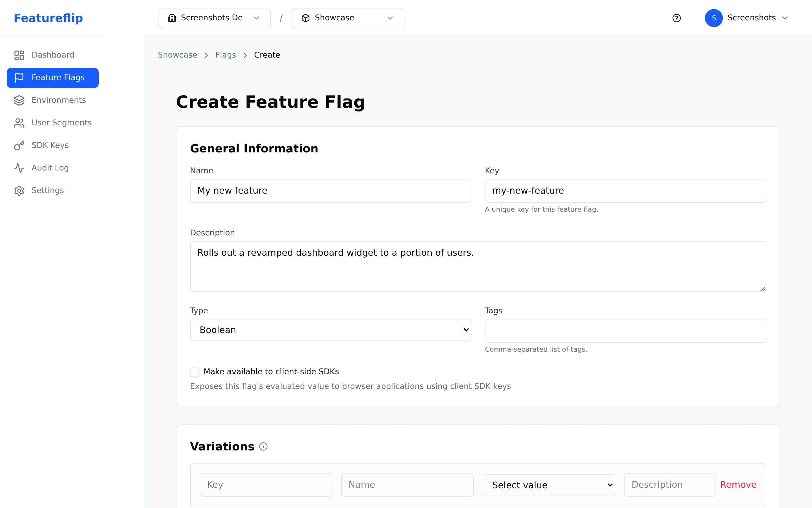This screenshot has height=508, width=812.
Task: Click the User Segments people icon
Action: 19,123
